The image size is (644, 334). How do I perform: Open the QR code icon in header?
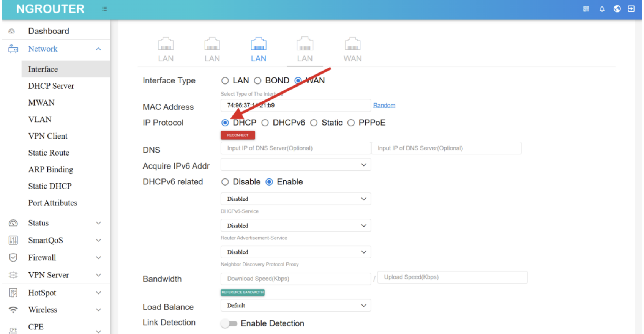point(586,9)
